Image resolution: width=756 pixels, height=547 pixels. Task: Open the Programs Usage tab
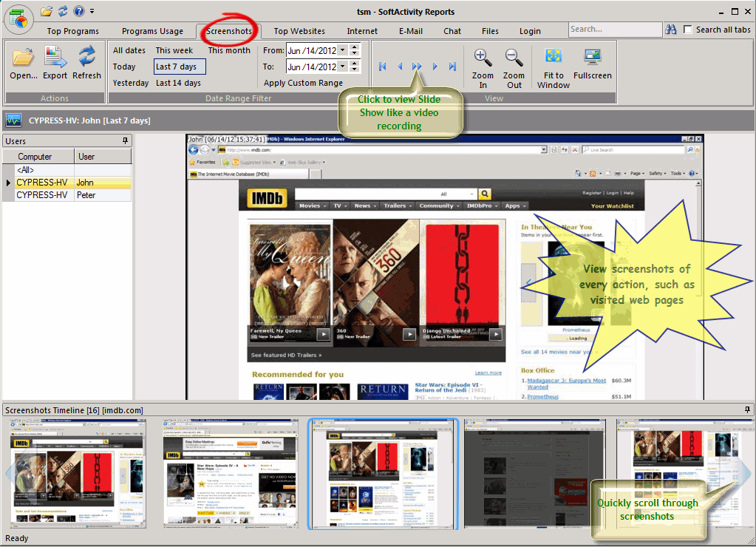pyautogui.click(x=152, y=31)
